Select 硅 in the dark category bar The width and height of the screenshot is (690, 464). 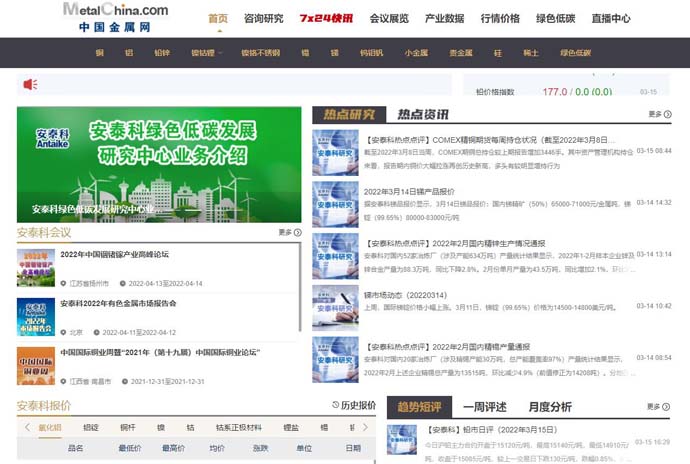point(498,53)
